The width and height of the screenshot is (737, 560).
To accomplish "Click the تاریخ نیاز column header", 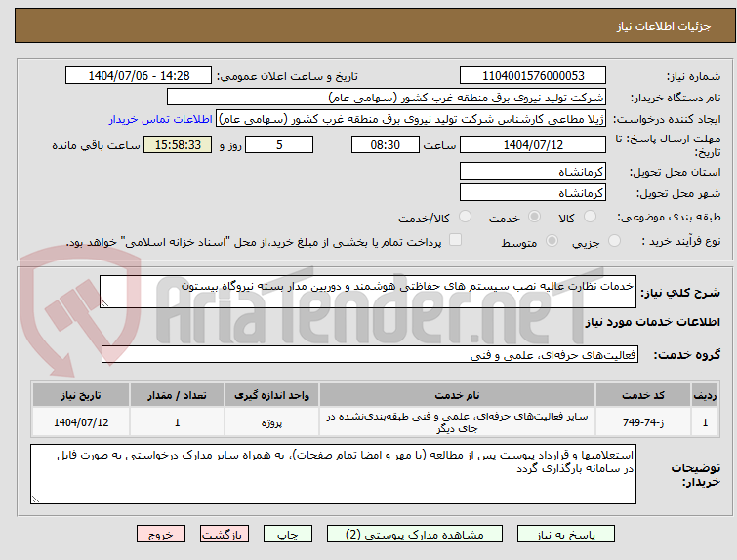I will (81, 395).
